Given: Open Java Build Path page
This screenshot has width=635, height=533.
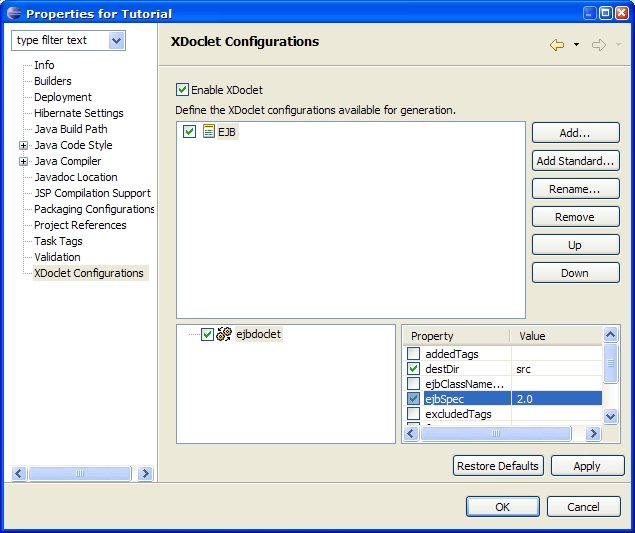Looking at the screenshot, I should pyautogui.click(x=71, y=129).
